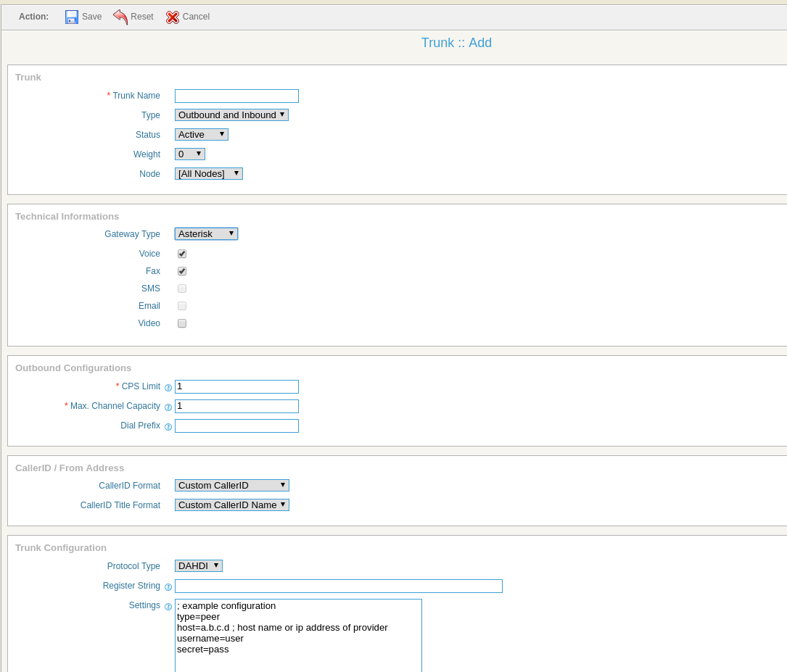
Task: Click the Reset arrow icon
Action: 120,17
